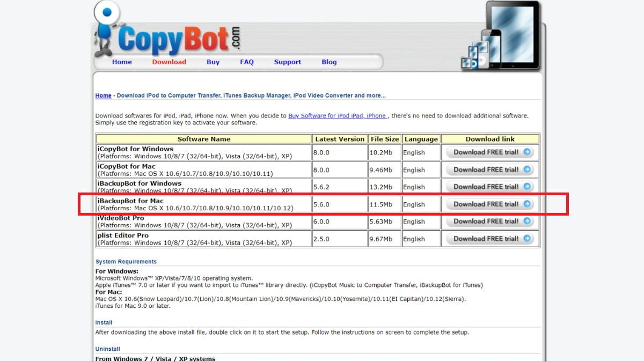This screenshot has height=362, width=644.
Task: Click arrow icon in iBackupBot for Mac download
Action: pos(527,204)
